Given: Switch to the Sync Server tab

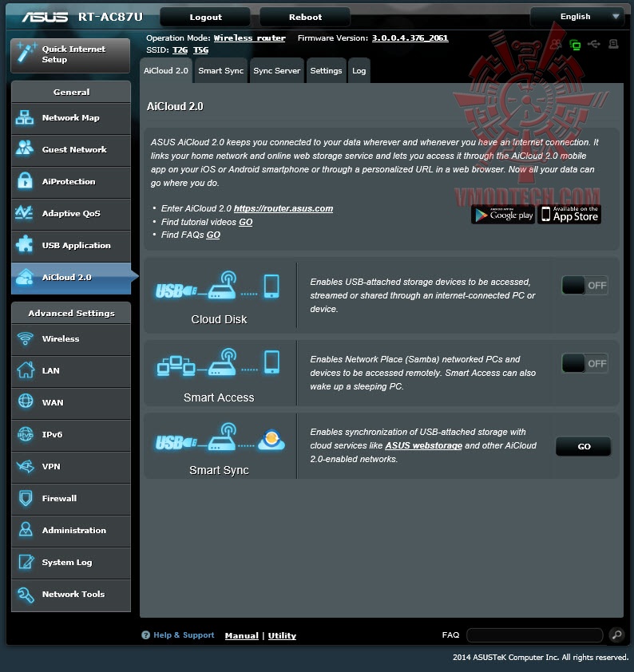Looking at the screenshot, I should tap(276, 71).
